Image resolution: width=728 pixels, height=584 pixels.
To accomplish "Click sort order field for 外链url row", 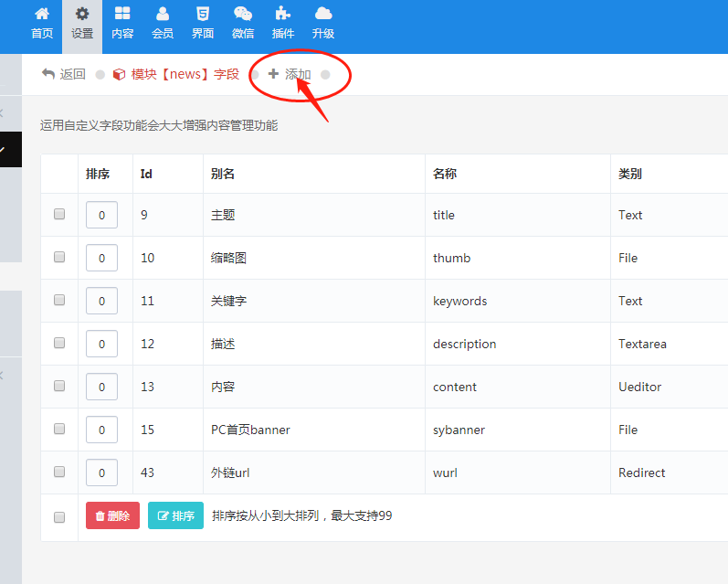I will [101, 473].
